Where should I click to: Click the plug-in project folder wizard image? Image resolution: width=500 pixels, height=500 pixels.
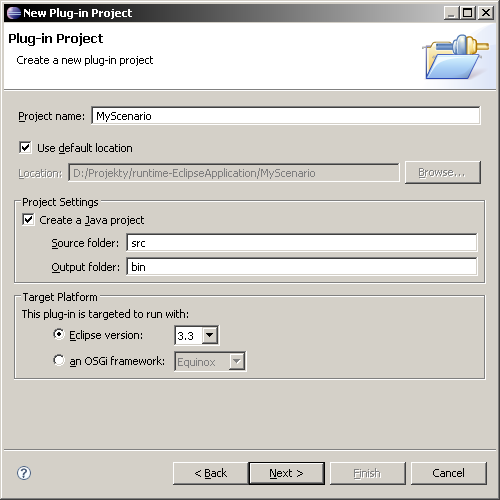(x=455, y=57)
